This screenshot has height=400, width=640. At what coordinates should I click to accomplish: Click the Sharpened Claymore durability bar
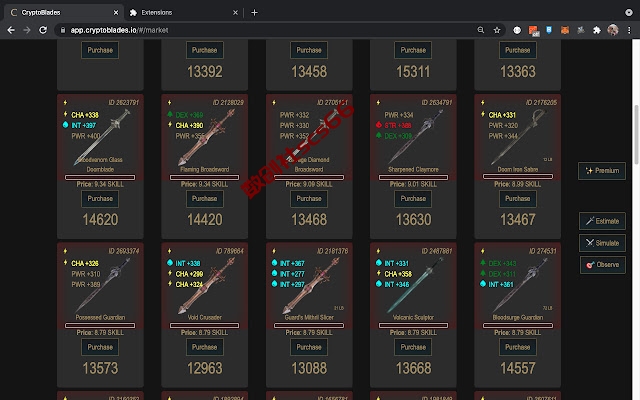(413, 177)
